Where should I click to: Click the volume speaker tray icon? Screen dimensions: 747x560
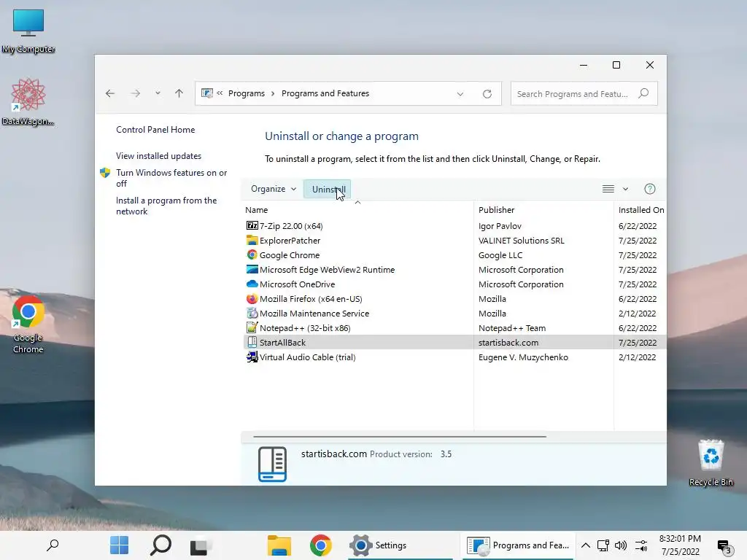coord(621,545)
